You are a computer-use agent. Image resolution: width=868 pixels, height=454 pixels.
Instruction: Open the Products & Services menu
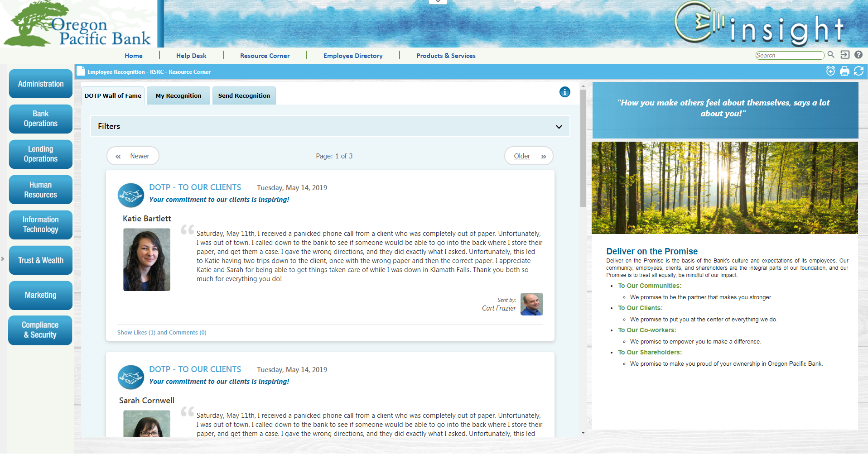tap(446, 56)
